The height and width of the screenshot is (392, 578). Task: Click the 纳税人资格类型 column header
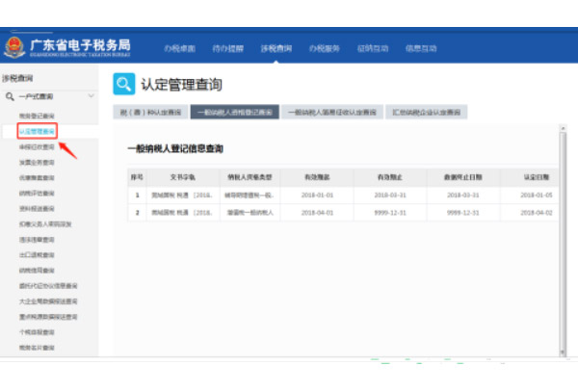tap(250, 177)
